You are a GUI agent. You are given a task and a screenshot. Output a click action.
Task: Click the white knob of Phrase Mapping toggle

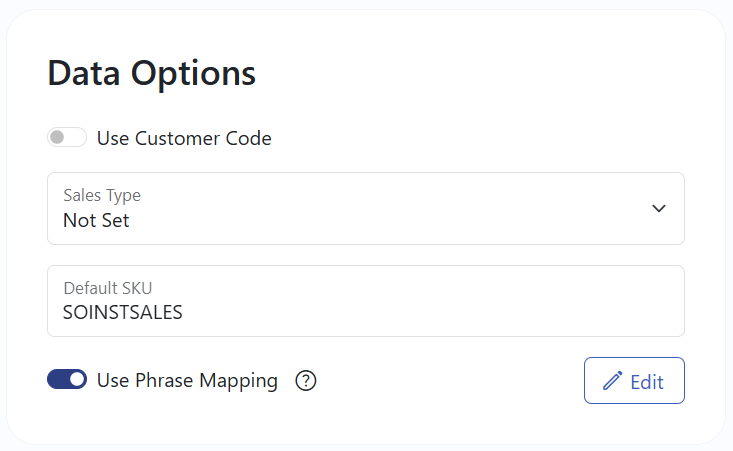[77, 379]
